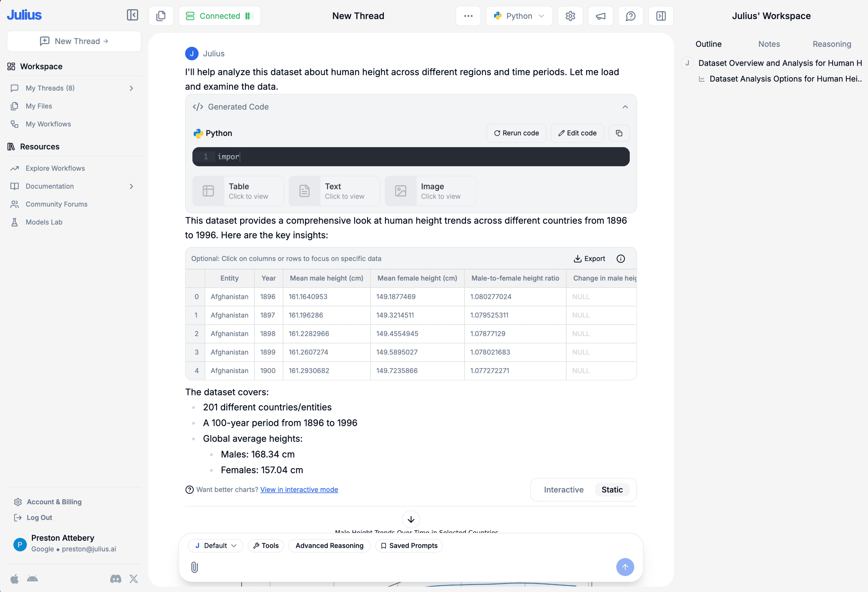This screenshot has height=592, width=868.
Task: Switch to the Notes tab
Action: pyautogui.click(x=769, y=44)
